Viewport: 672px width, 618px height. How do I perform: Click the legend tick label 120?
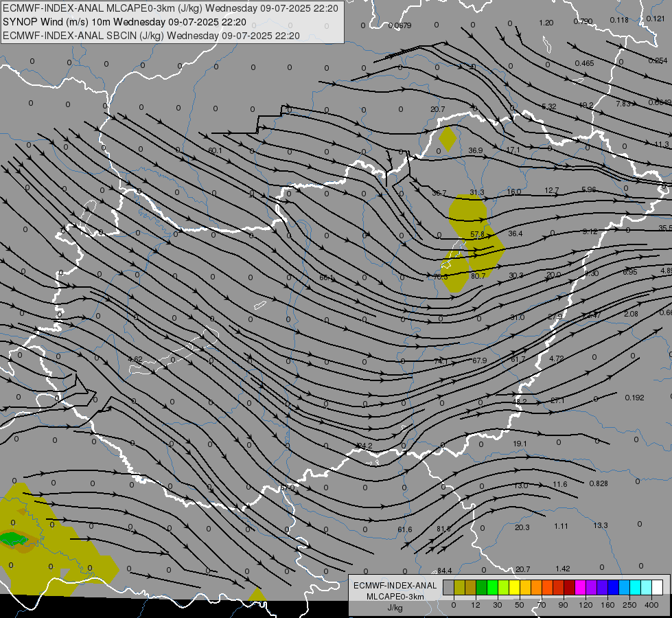tap(586, 605)
